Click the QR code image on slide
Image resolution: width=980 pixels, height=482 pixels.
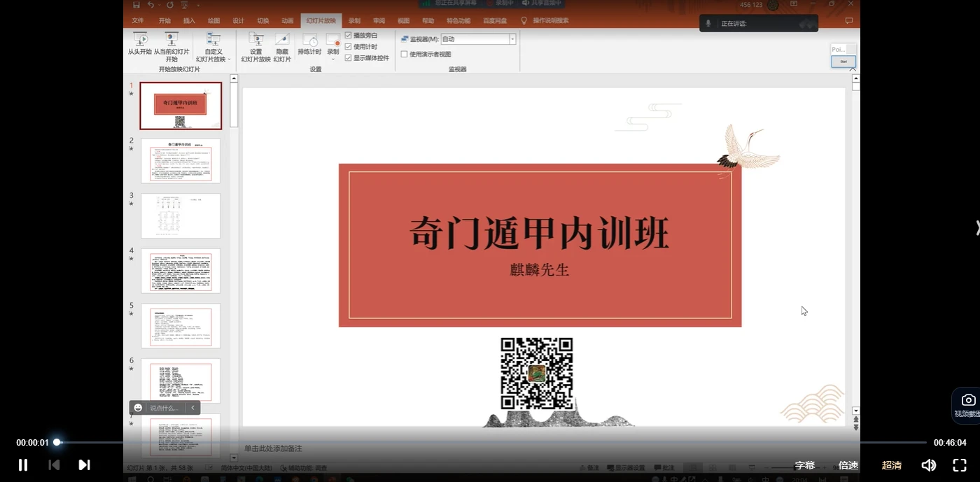[x=537, y=374]
